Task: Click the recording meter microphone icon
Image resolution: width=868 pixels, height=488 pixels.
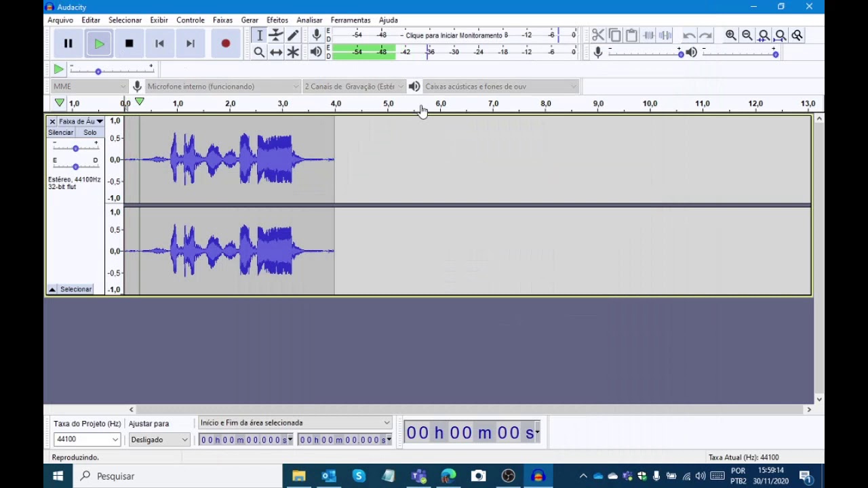Action: [x=317, y=35]
